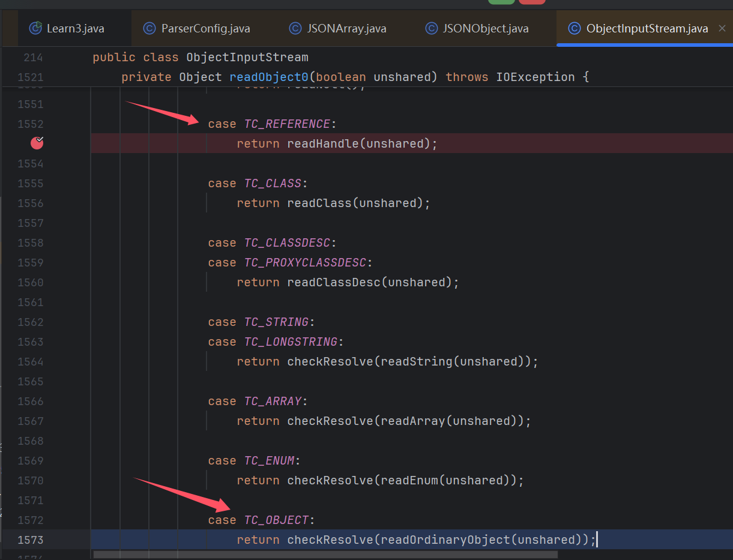
Task: Click the TC_LONGSTRING constant
Action: (291, 342)
